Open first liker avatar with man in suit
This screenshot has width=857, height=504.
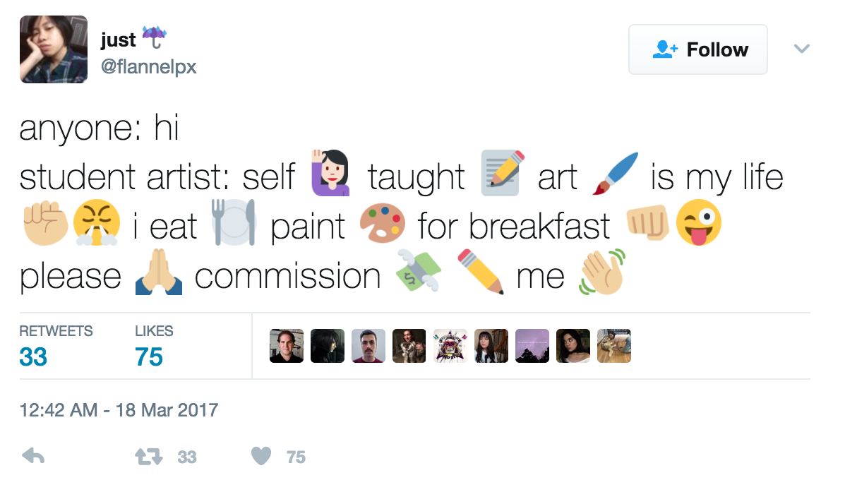287,346
